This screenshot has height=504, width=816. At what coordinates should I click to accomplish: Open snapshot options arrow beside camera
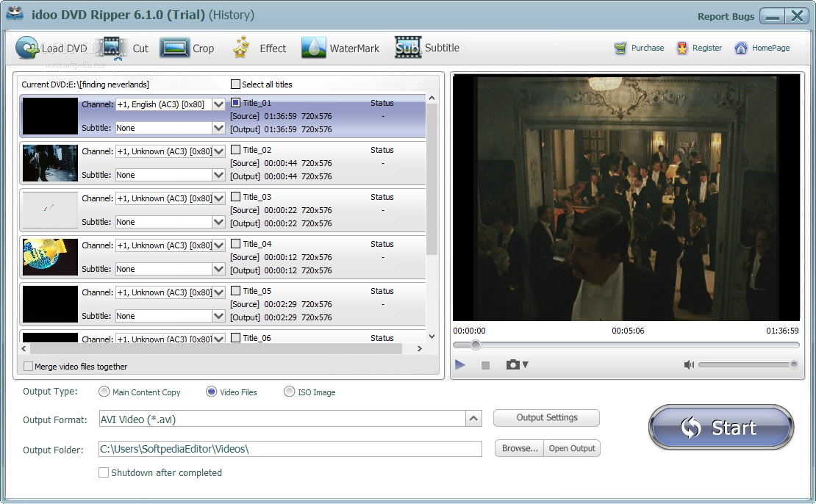525,364
